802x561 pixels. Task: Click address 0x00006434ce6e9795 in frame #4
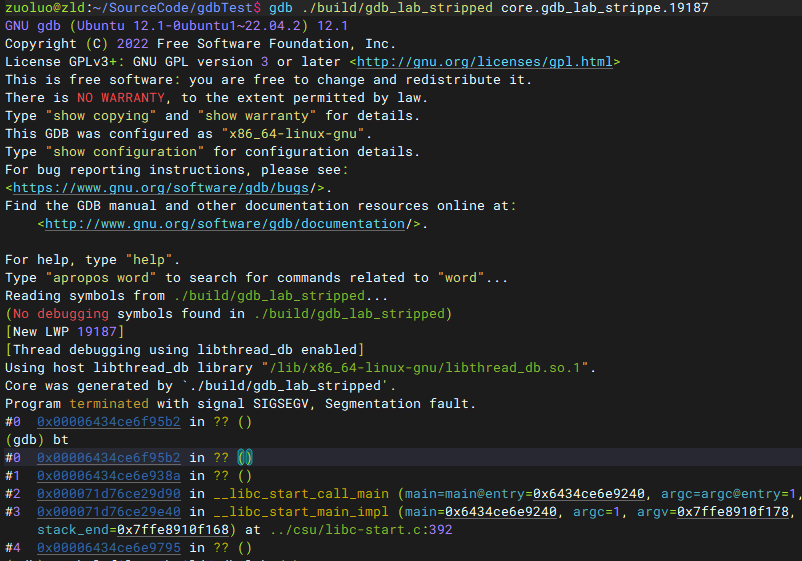(x=108, y=548)
